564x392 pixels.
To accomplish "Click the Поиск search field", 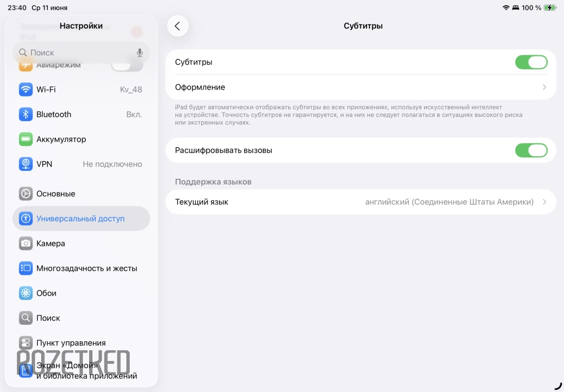I will (x=81, y=53).
